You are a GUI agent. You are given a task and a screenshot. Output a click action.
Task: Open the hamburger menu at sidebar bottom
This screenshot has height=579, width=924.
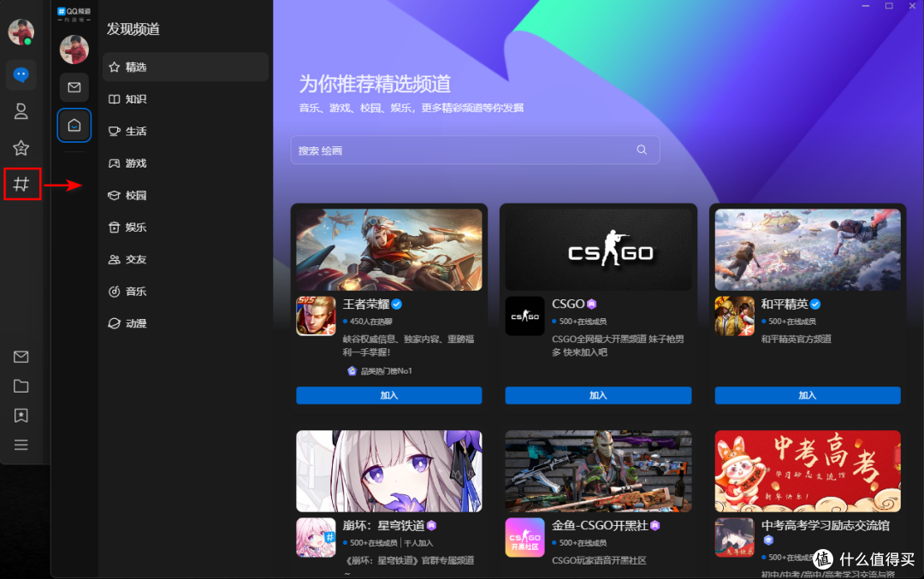[21, 444]
